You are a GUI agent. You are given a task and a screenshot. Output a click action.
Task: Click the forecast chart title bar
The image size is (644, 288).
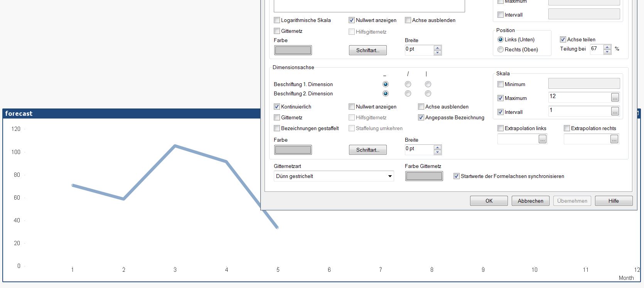[x=132, y=114]
